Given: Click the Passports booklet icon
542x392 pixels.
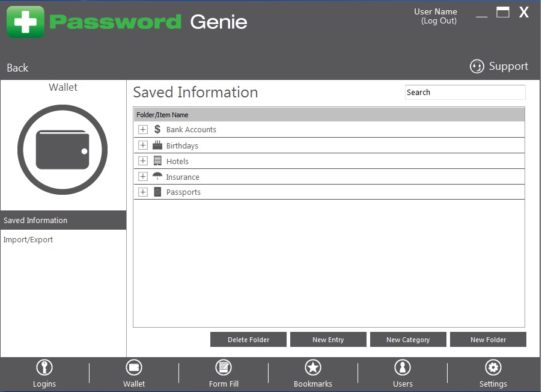Looking at the screenshot, I should (157, 192).
